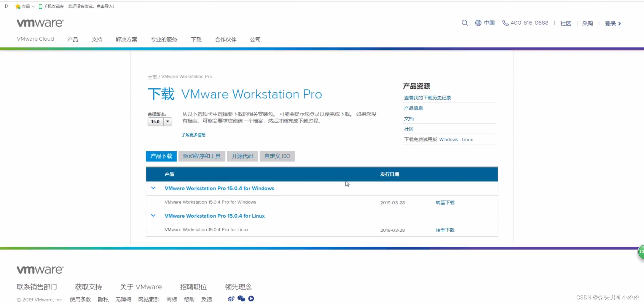Open the 解决方案 navigation menu

[126, 39]
